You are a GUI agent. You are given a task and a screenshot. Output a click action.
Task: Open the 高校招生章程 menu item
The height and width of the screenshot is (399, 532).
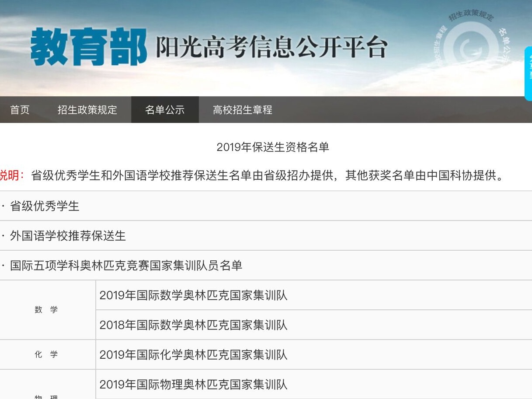(x=243, y=110)
